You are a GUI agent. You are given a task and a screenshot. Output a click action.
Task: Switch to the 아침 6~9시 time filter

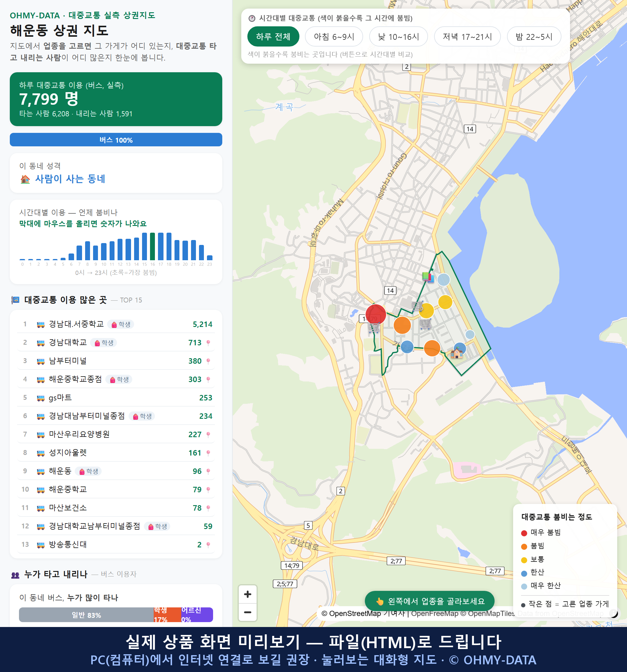pyautogui.click(x=334, y=36)
